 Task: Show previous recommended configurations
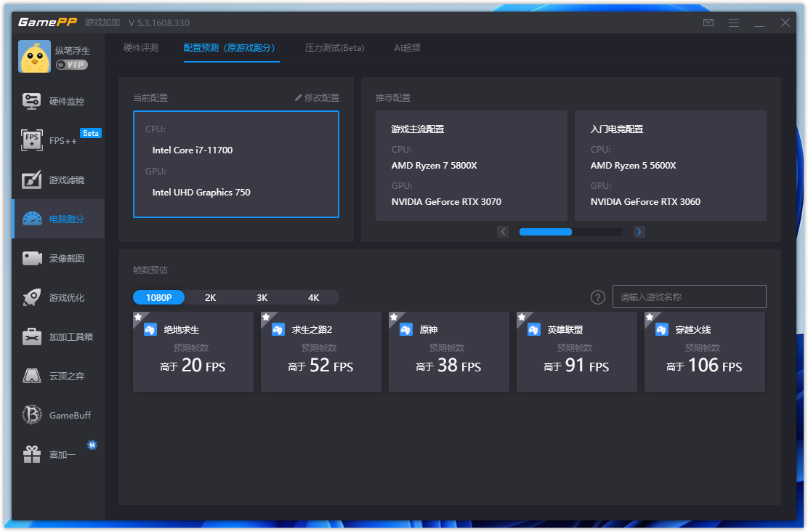point(503,232)
